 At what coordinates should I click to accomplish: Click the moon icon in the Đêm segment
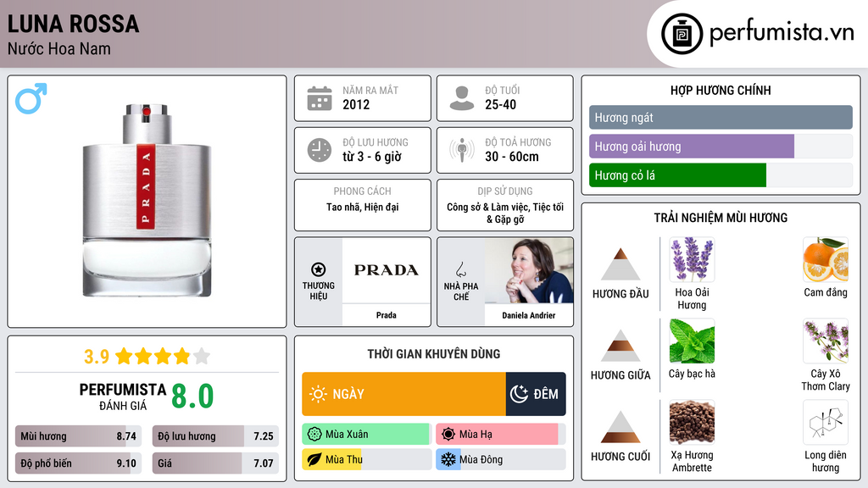519,394
